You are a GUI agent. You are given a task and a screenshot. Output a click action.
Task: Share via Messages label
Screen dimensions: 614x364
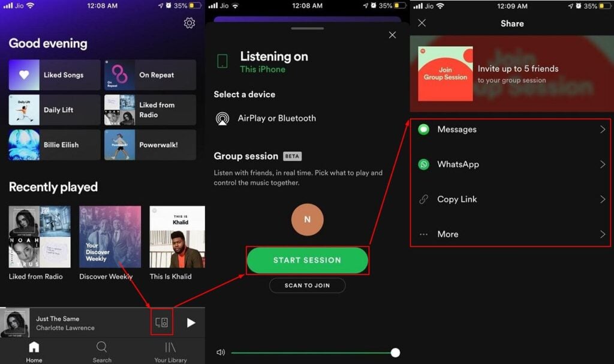[x=457, y=130]
